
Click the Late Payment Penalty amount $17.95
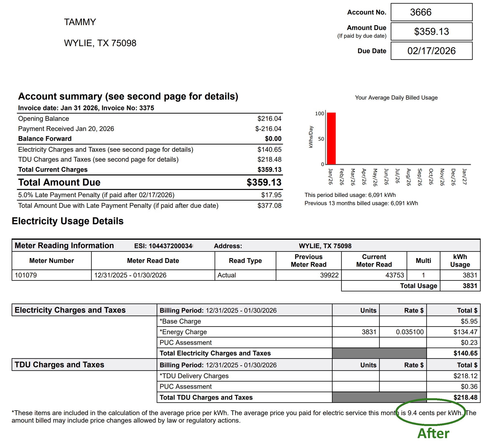coord(271,195)
